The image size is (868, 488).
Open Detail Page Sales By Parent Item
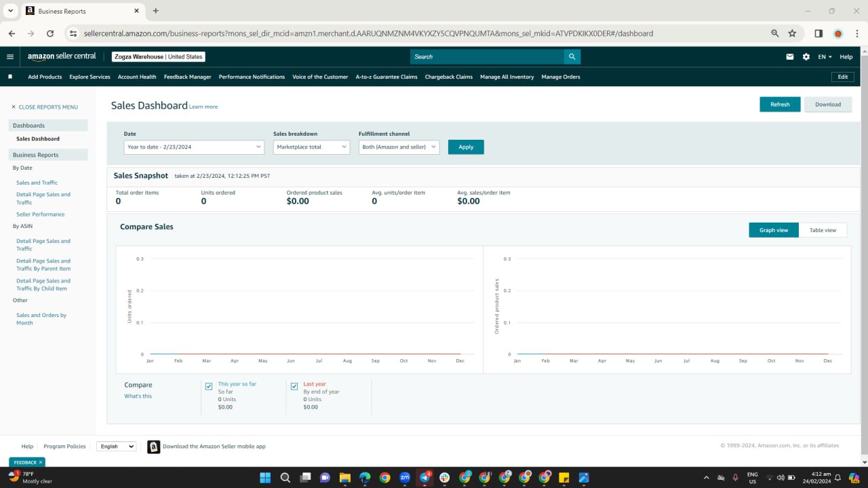43,265
